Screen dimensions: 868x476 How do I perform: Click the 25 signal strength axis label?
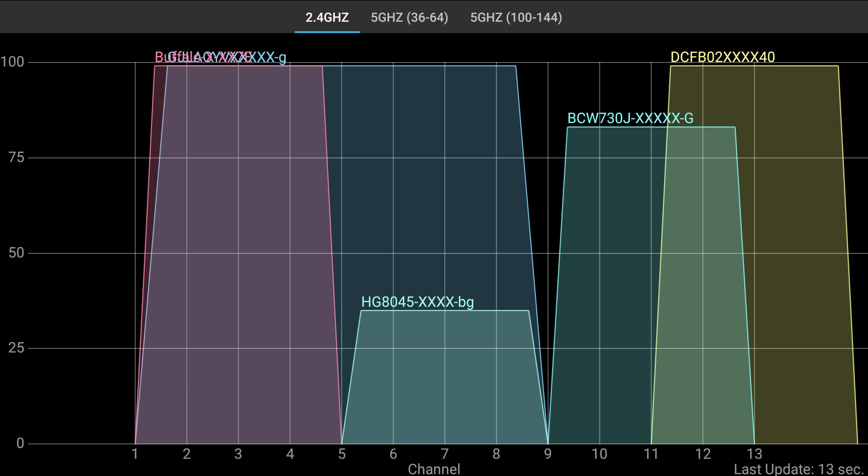(x=16, y=348)
